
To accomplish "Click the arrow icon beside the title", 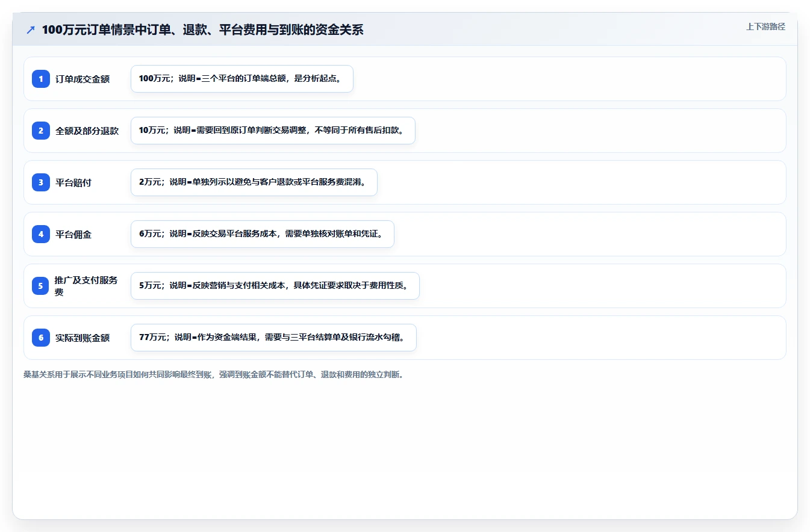I will (x=31, y=29).
